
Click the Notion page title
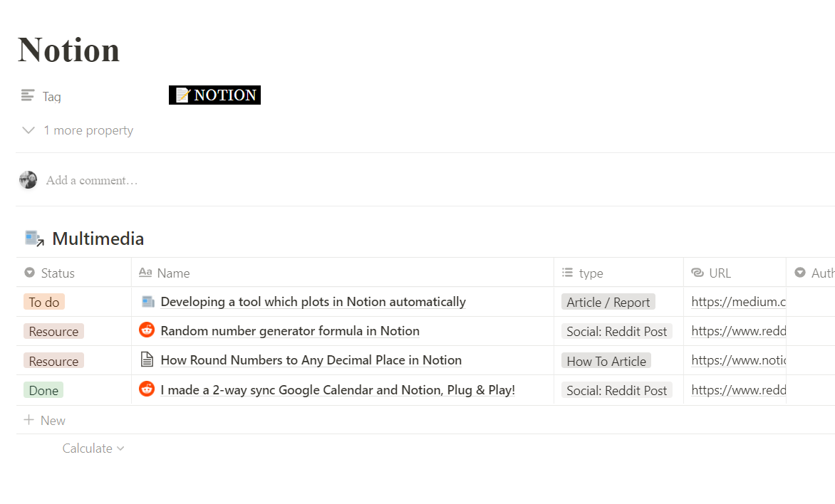coord(68,50)
